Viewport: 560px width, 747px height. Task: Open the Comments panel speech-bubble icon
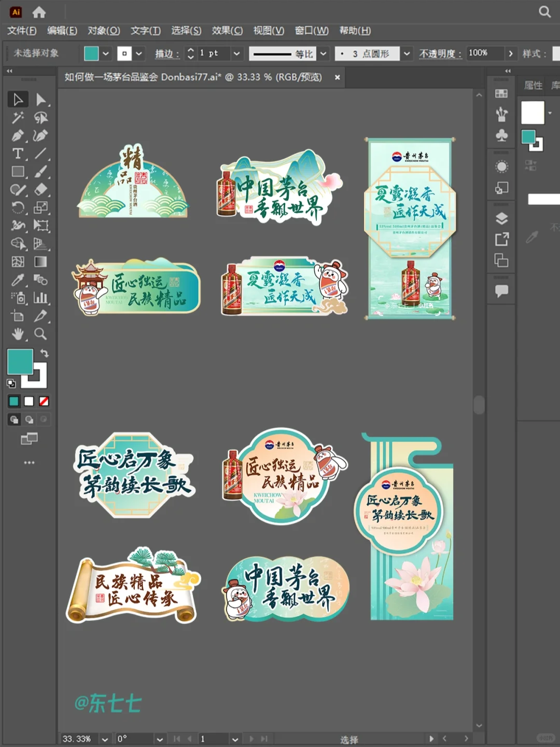point(501,290)
